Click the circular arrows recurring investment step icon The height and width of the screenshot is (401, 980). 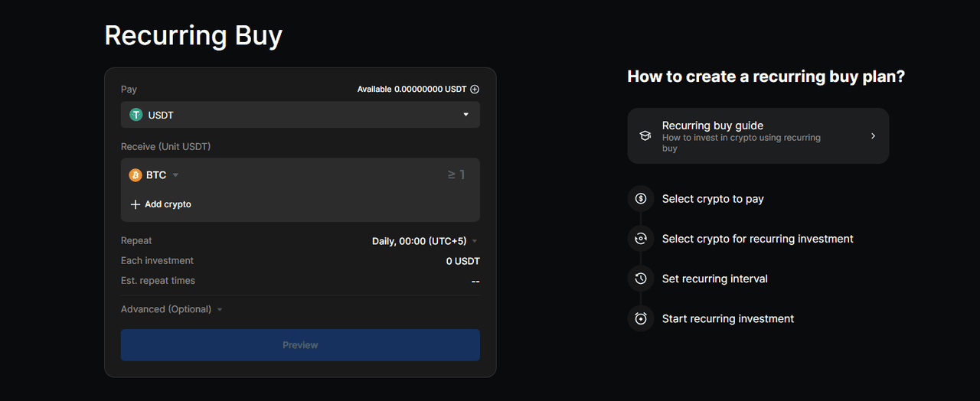pyautogui.click(x=641, y=239)
